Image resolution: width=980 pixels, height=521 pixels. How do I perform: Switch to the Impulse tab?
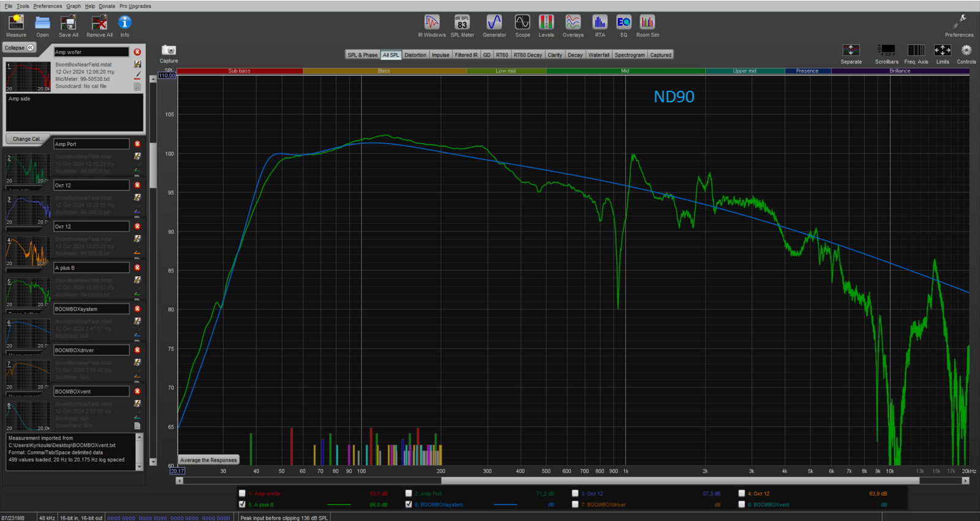pos(440,55)
